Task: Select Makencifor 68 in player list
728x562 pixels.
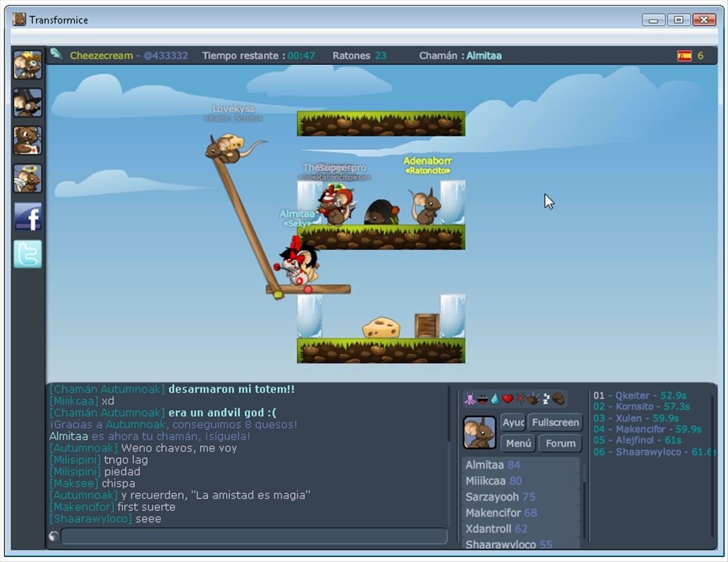Action: click(x=521, y=513)
